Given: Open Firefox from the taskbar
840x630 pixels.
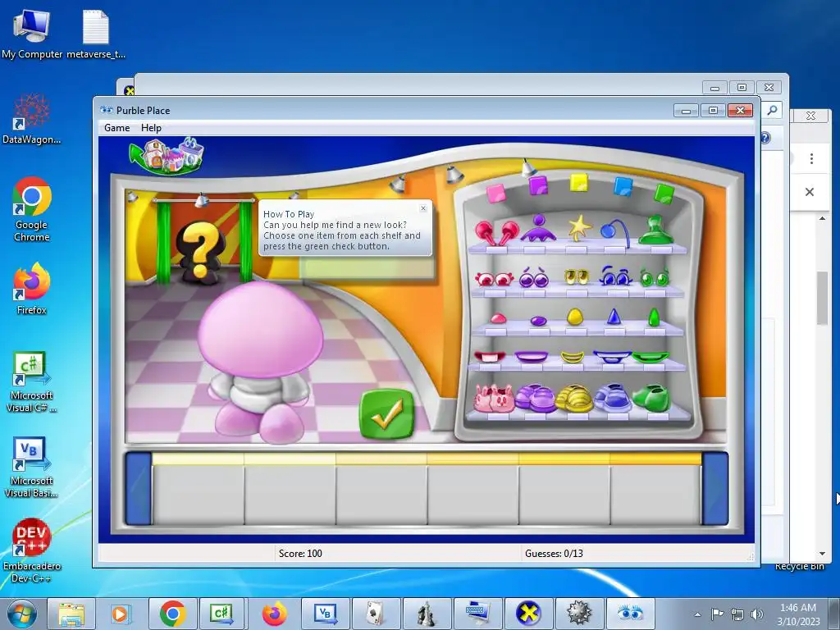Looking at the screenshot, I should [274, 614].
